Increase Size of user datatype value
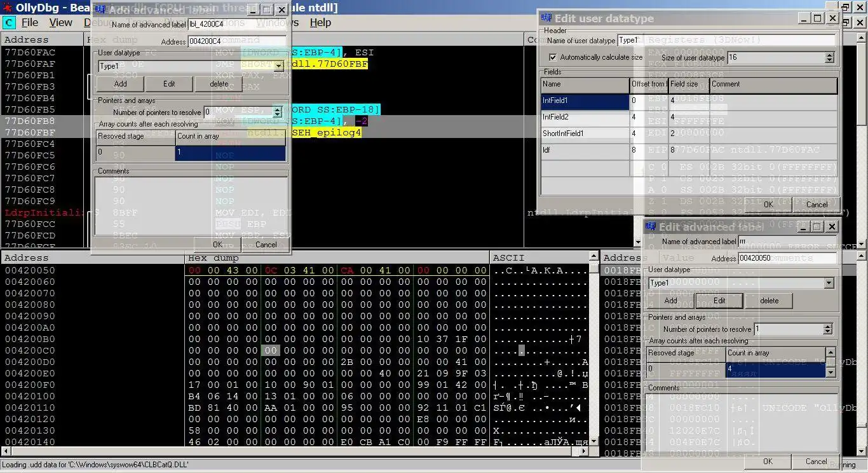The height and width of the screenshot is (473, 868). tap(829, 55)
